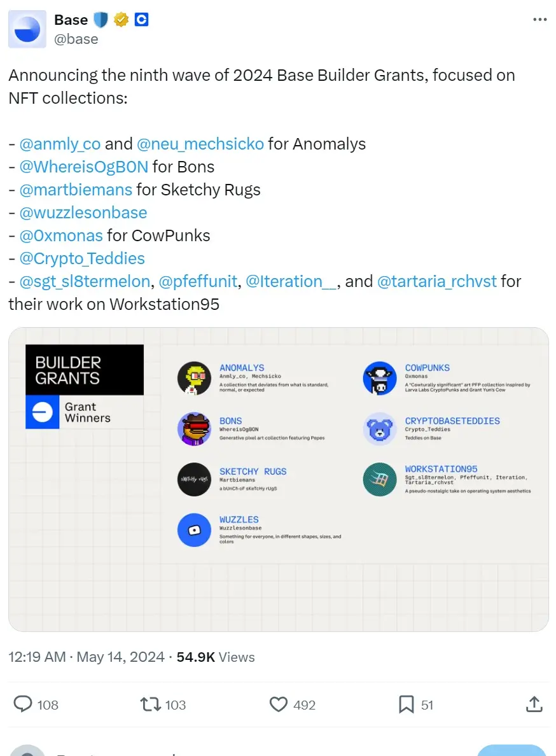Click the reply comment icon
Image resolution: width=556 pixels, height=756 pixels.
[24, 704]
